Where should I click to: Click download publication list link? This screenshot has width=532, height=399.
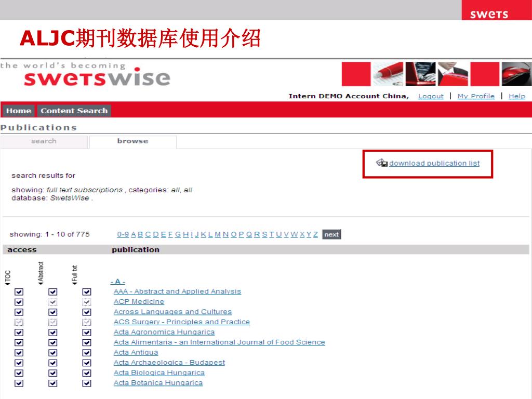(x=434, y=163)
